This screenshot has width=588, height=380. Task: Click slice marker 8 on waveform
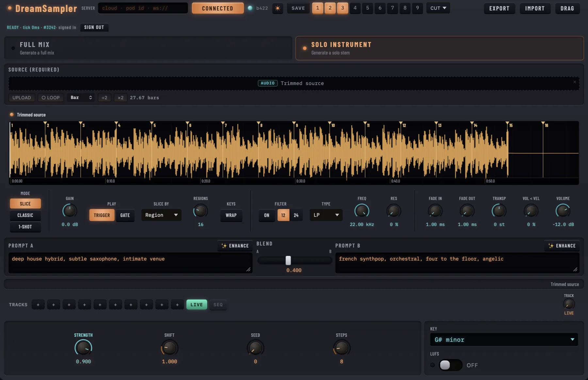pyautogui.click(x=259, y=124)
